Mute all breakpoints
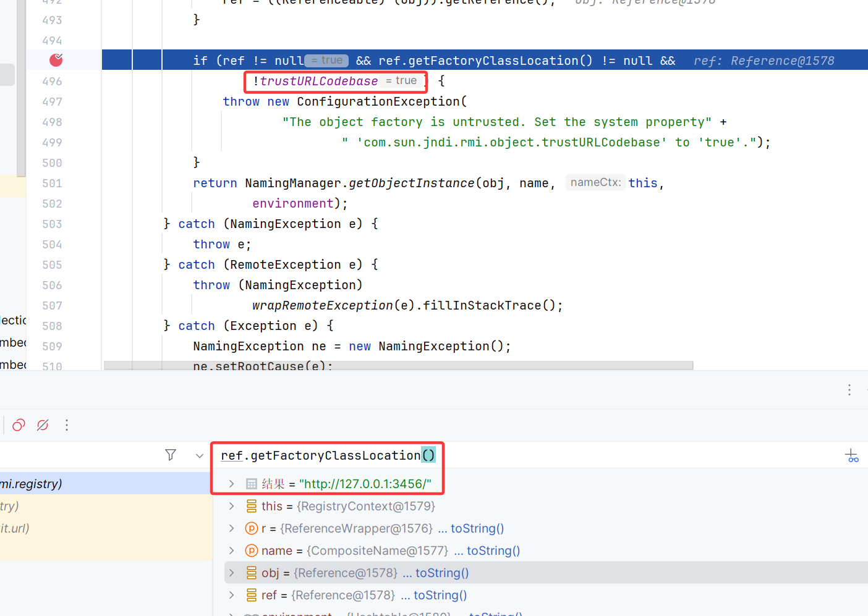 (x=42, y=425)
